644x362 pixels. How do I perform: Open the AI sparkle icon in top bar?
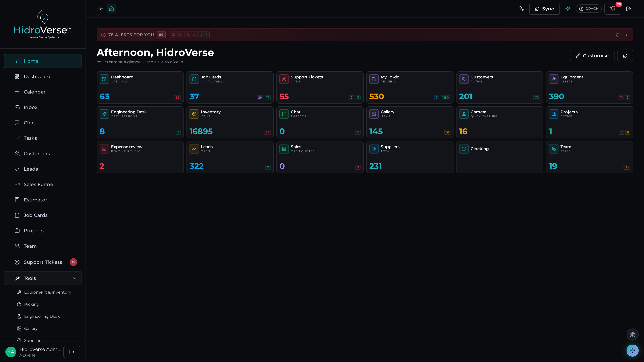pyautogui.click(x=568, y=9)
